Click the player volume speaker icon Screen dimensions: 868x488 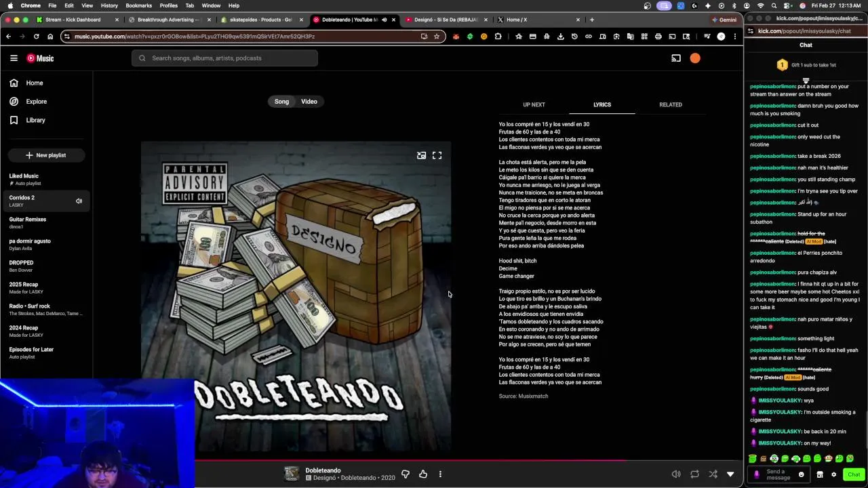coord(676,474)
